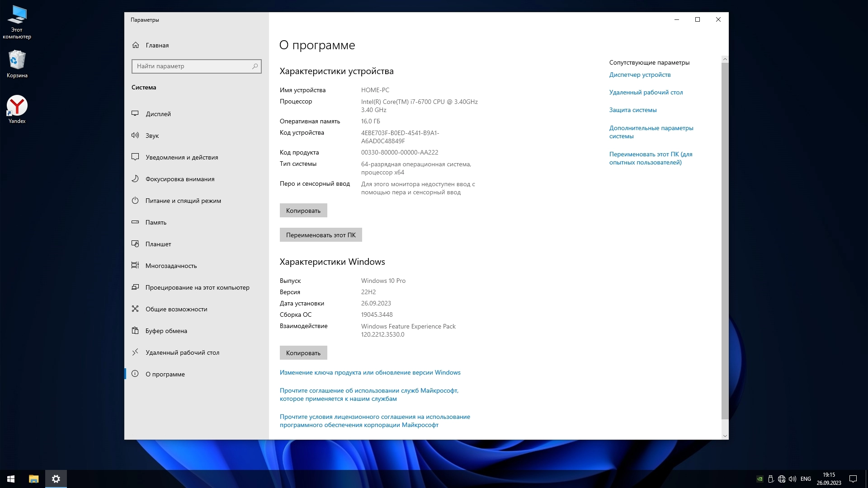Viewport: 868px width, 488px height.
Task: Click search magnifier icon in settings search box
Action: tap(255, 66)
